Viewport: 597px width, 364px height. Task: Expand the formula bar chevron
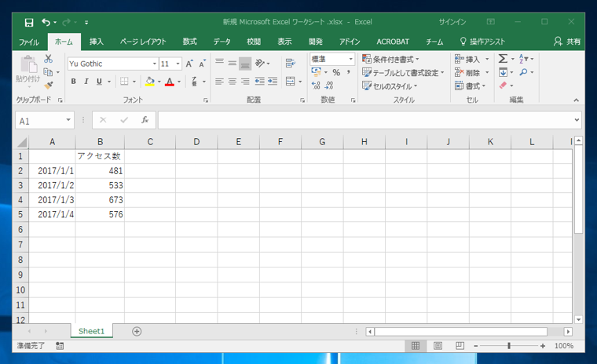(577, 120)
